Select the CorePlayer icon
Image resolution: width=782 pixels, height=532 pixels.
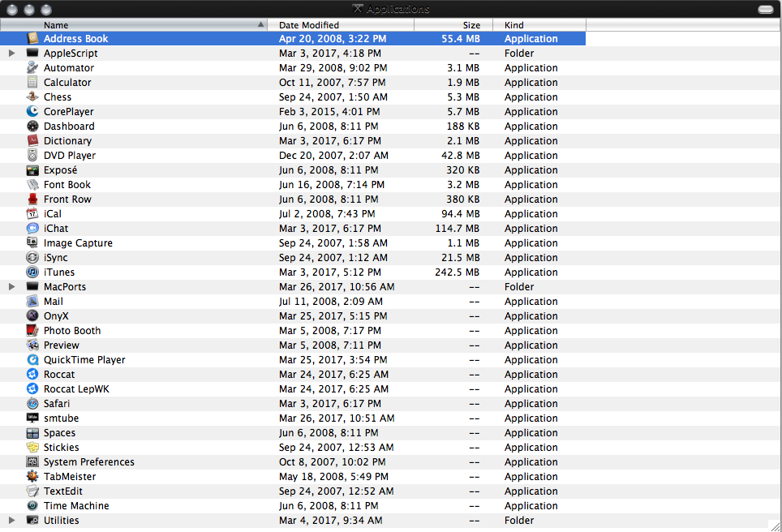tap(32, 111)
